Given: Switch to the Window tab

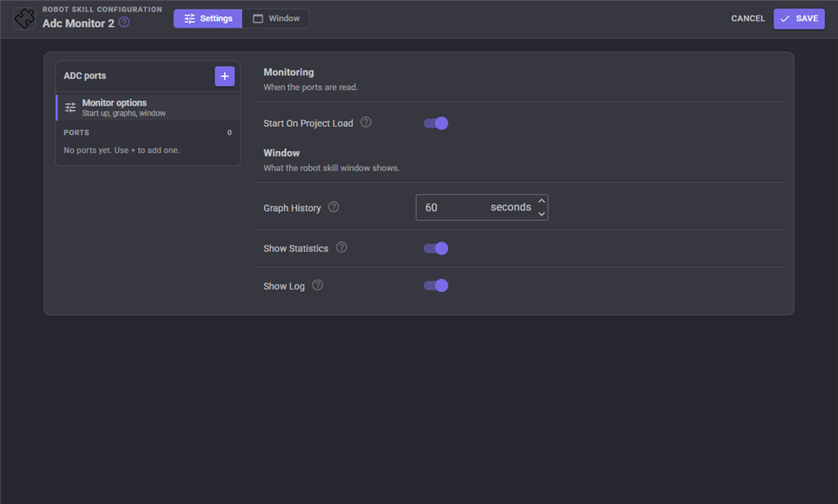Looking at the screenshot, I should click(276, 18).
